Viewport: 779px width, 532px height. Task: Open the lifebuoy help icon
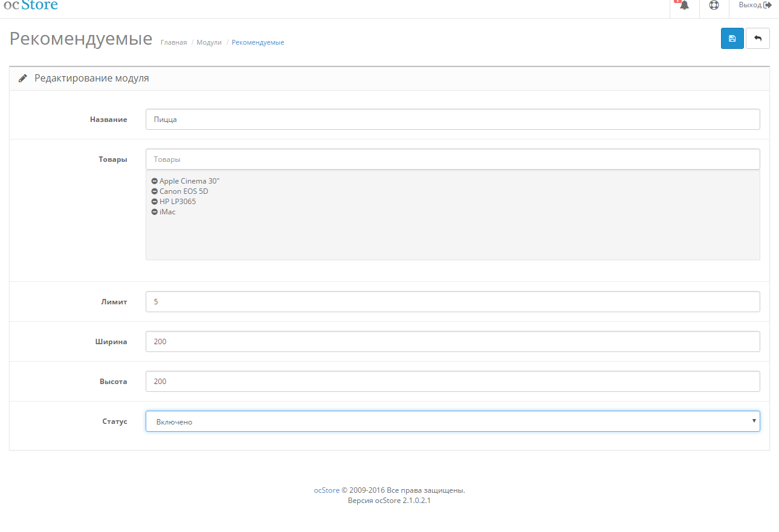714,5
